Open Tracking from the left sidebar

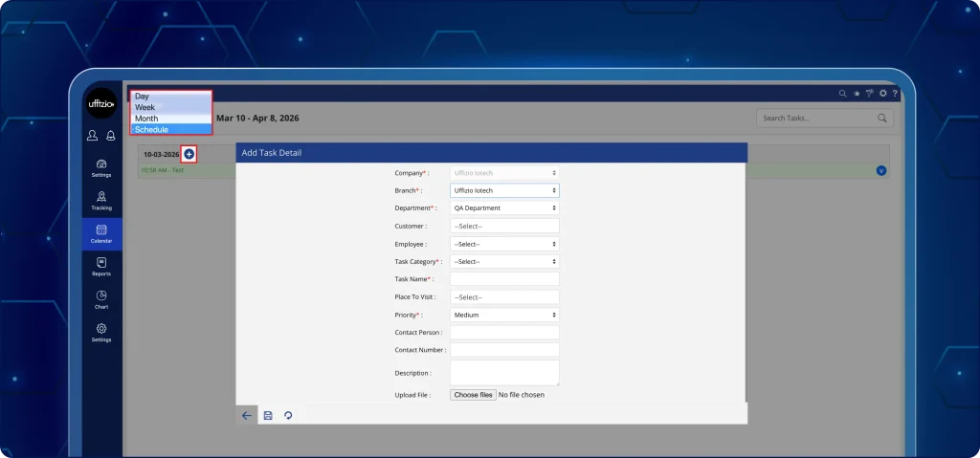[x=101, y=201]
